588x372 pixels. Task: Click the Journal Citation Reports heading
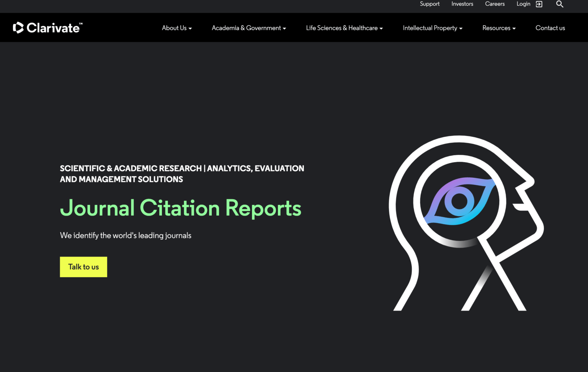[x=181, y=208]
